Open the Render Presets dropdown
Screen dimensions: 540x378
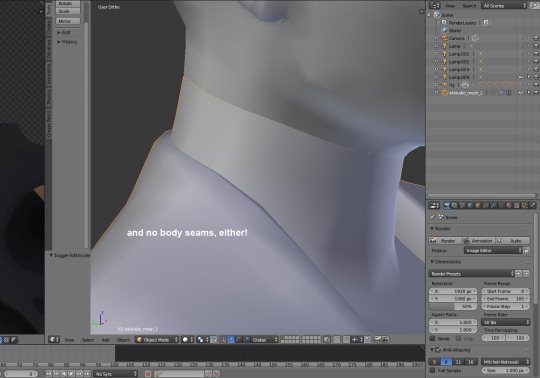click(471, 274)
